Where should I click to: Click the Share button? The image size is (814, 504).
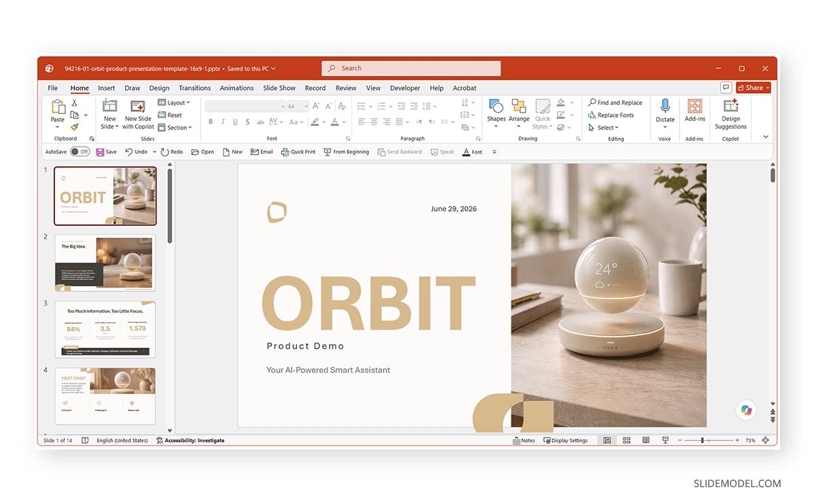tap(754, 88)
